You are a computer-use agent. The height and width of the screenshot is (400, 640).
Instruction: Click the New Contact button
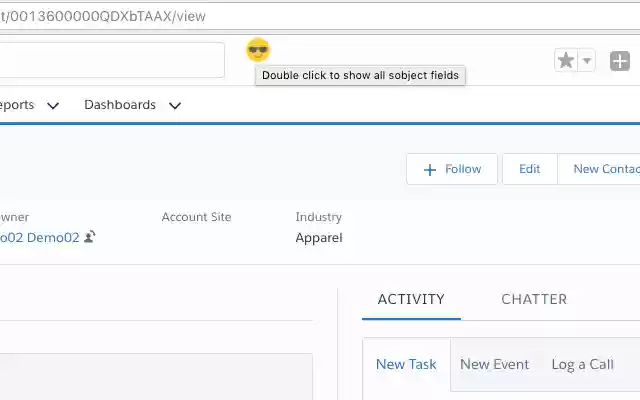[x=599, y=169]
